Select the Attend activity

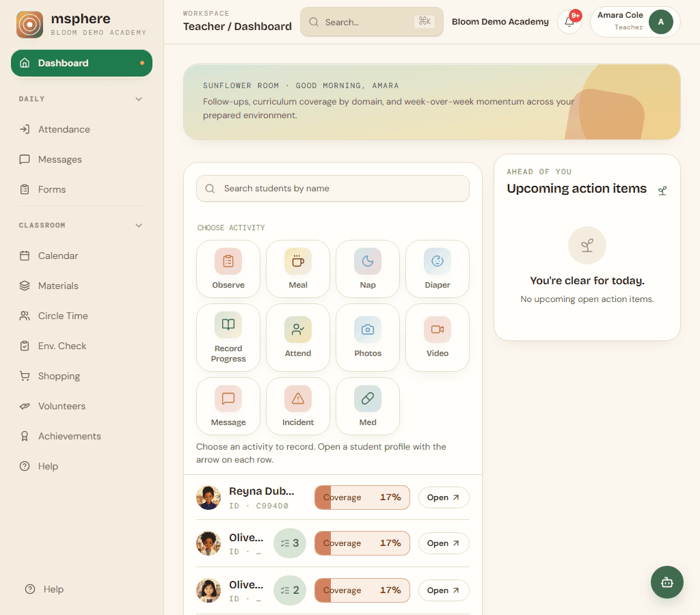[x=298, y=338]
